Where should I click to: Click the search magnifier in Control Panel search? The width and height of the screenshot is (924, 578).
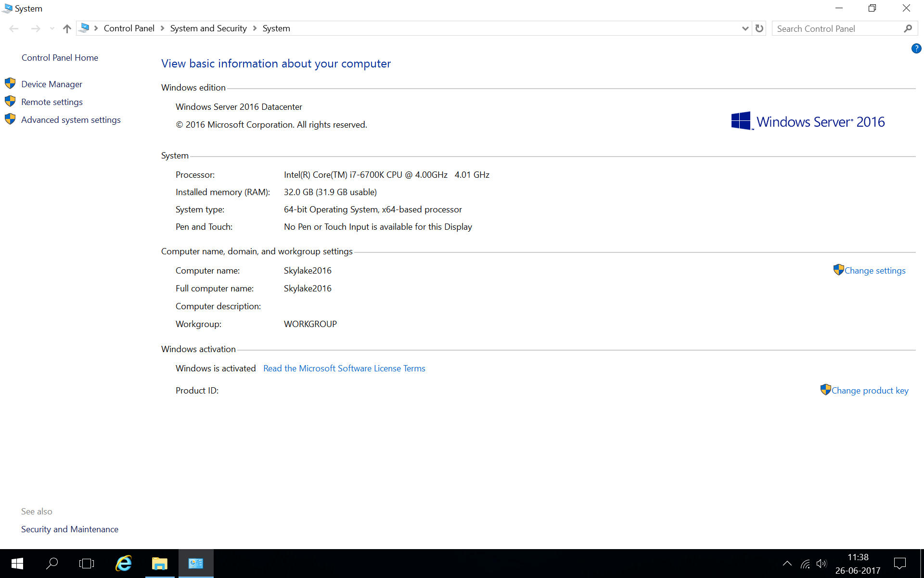909,28
